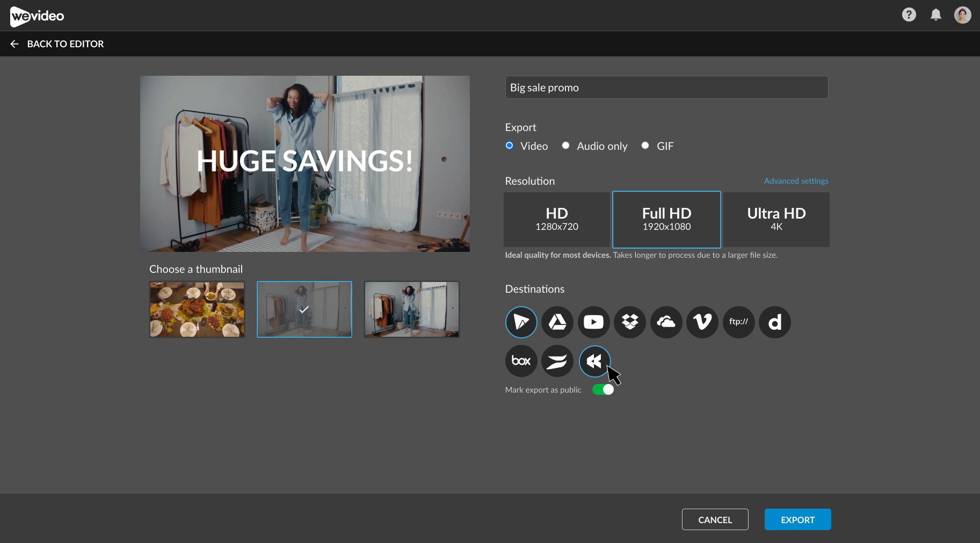Viewport: 980px width, 543px height.
Task: Open Advanced settings link
Action: click(796, 181)
